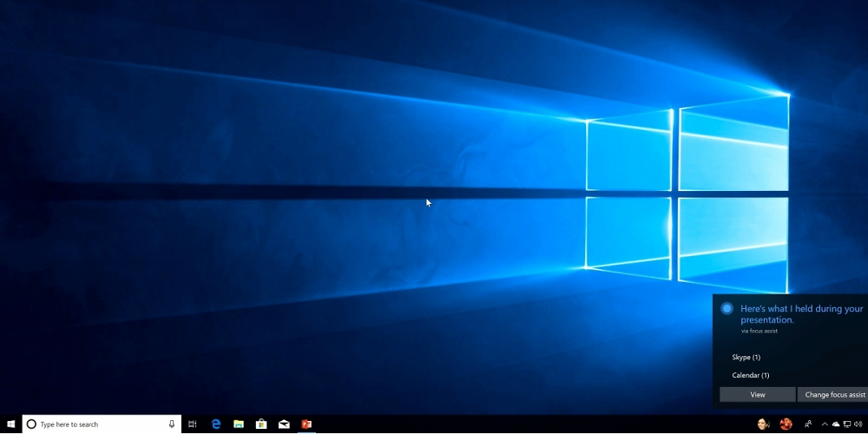This screenshot has height=434, width=868.
Task: Open the People button in the taskbar
Action: click(x=808, y=424)
